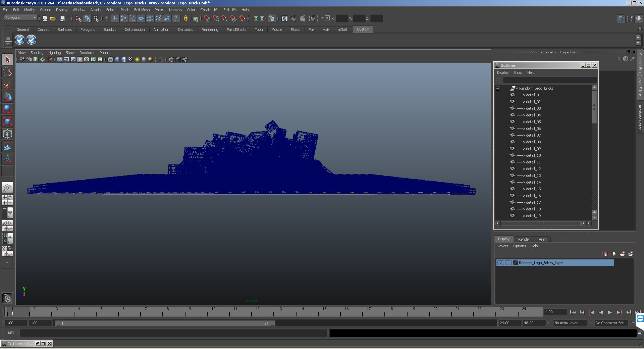The image size is (644, 349).
Task: Switch to the Rendering shelf tab
Action: 210,30
